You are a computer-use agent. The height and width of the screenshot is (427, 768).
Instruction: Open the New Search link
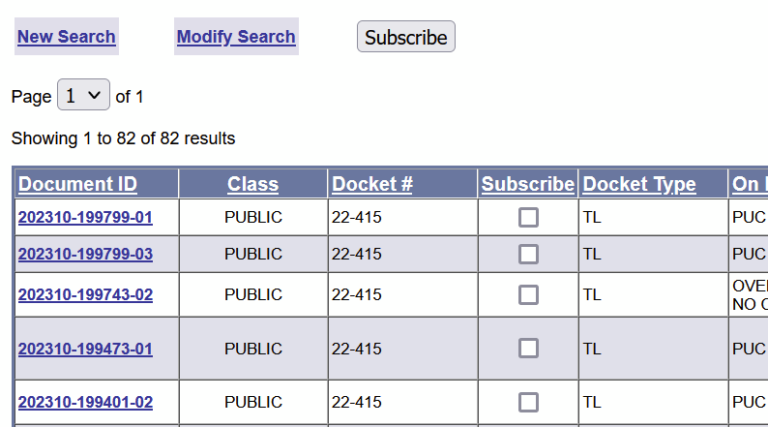point(66,37)
